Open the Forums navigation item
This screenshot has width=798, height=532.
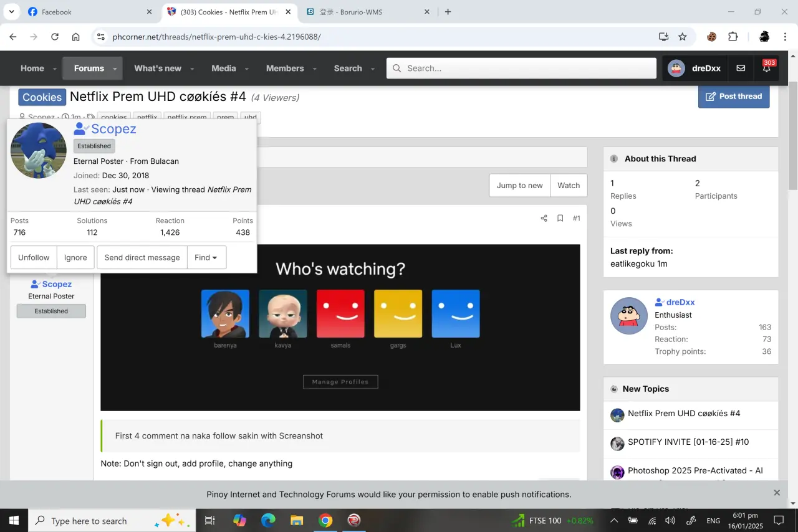[89, 69]
